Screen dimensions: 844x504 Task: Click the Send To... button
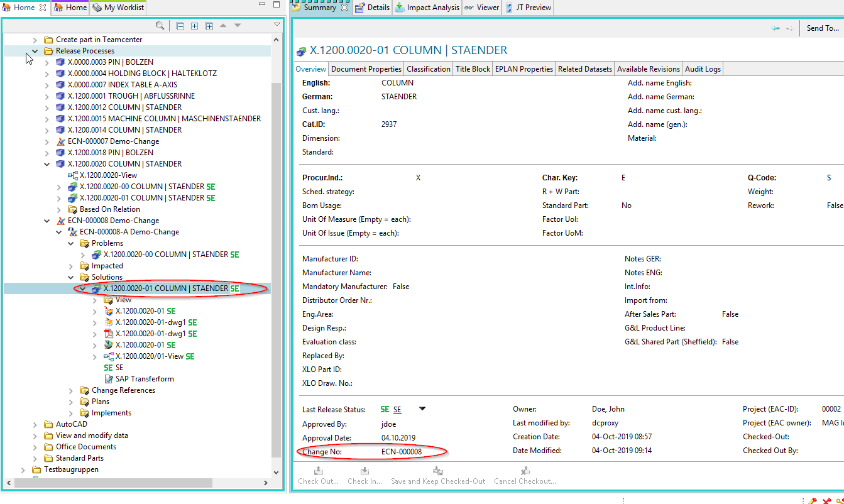(x=822, y=28)
